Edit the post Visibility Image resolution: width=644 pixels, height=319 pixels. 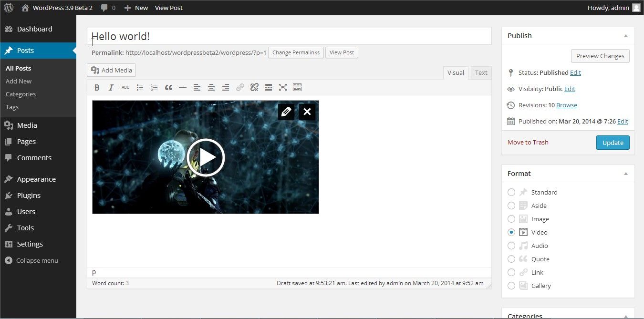coord(570,89)
